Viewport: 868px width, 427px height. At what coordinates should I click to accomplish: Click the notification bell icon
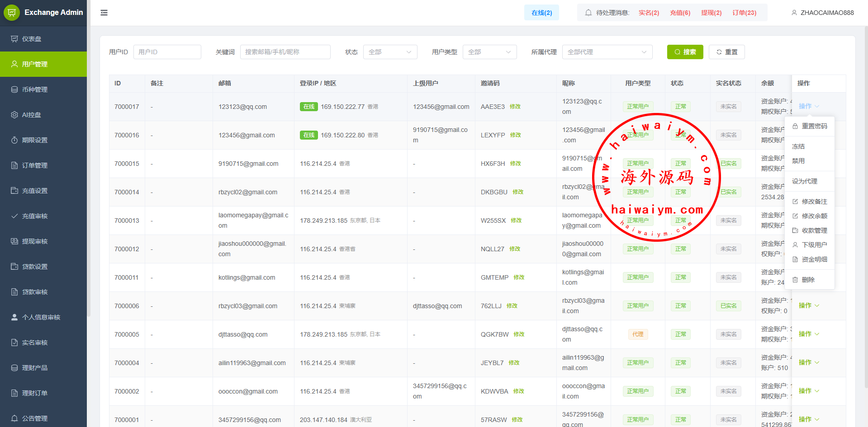tap(588, 13)
